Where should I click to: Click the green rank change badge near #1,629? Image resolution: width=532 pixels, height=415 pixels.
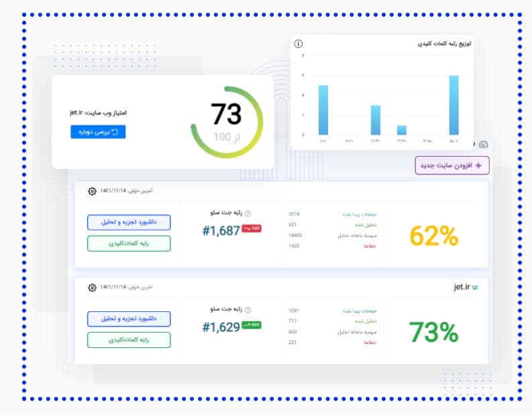point(252,325)
